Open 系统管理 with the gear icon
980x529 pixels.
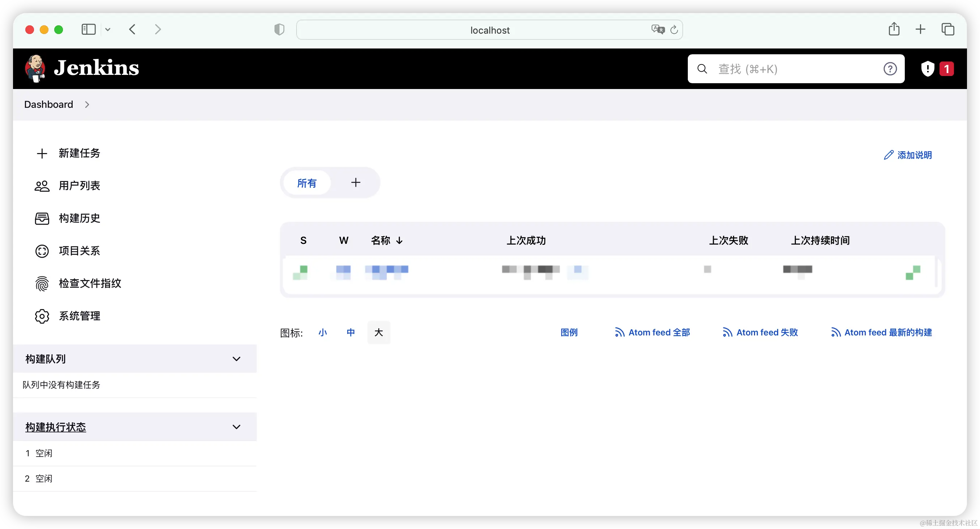[x=79, y=316]
